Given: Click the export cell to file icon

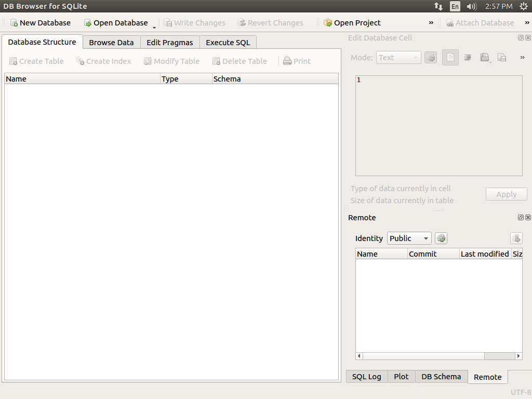Looking at the screenshot, I should pos(502,58).
